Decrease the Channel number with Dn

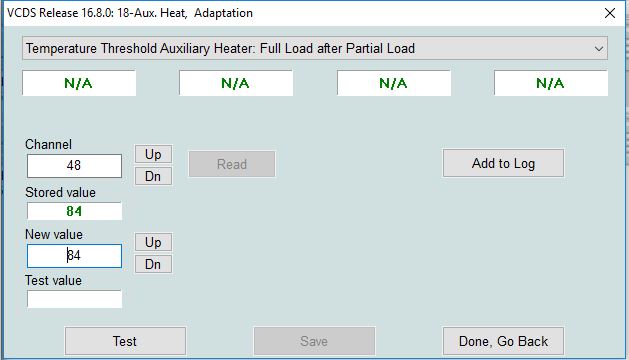point(153,176)
